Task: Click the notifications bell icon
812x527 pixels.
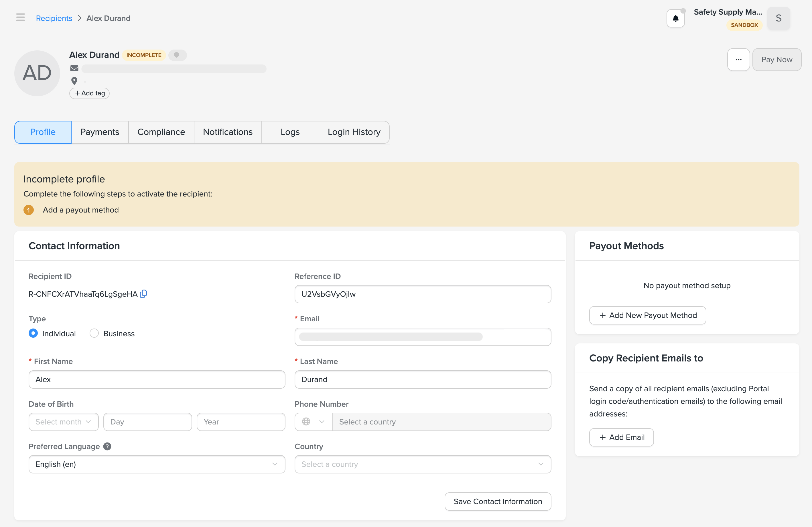Action: (675, 18)
